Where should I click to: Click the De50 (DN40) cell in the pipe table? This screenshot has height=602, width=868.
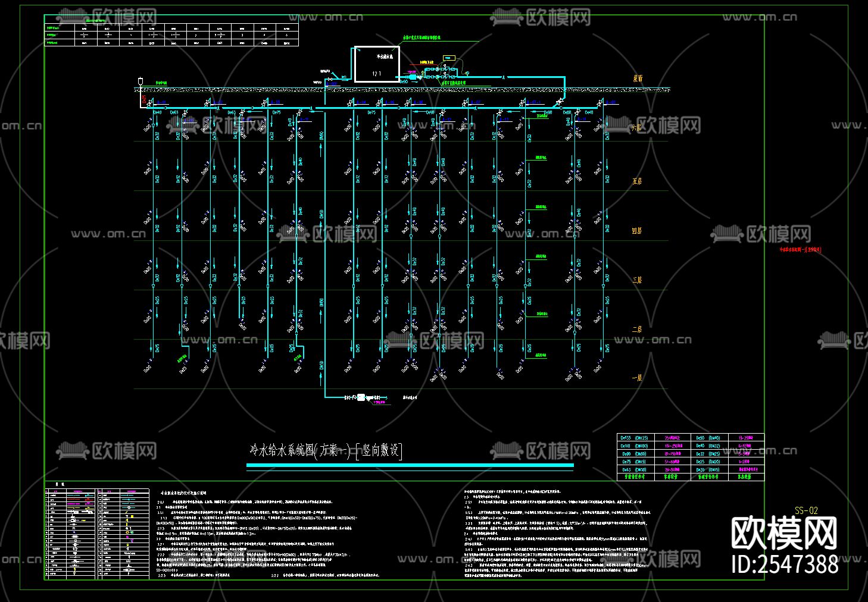(x=708, y=438)
